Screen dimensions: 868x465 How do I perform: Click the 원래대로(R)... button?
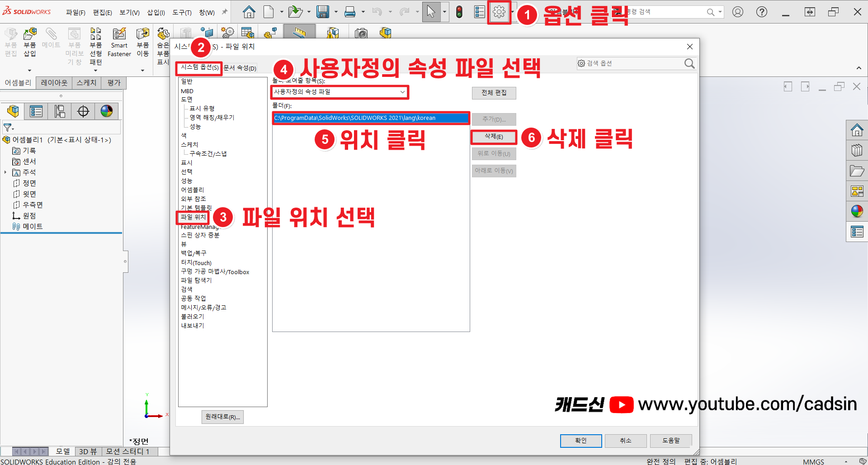click(x=222, y=417)
